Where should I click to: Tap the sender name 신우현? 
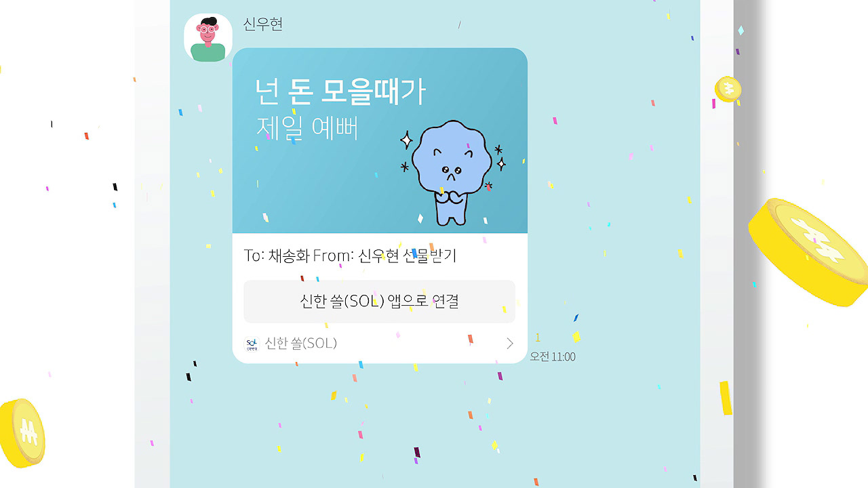pyautogui.click(x=263, y=24)
